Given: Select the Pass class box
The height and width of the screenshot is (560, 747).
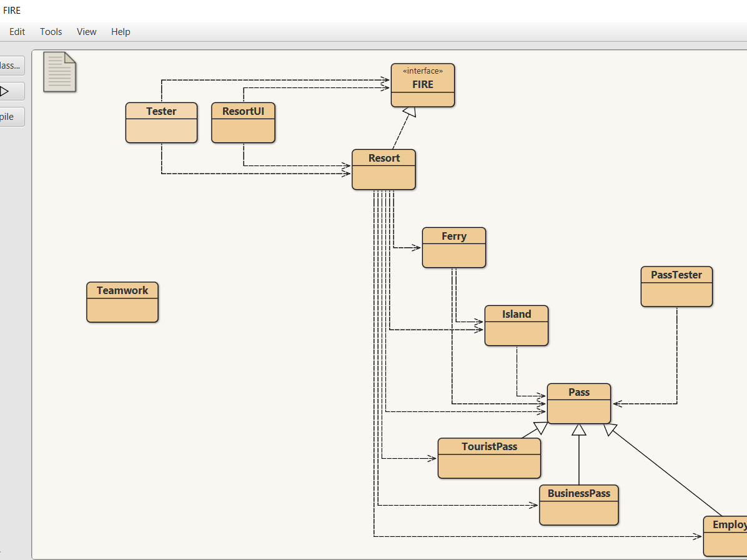Looking at the screenshot, I should coord(579,404).
